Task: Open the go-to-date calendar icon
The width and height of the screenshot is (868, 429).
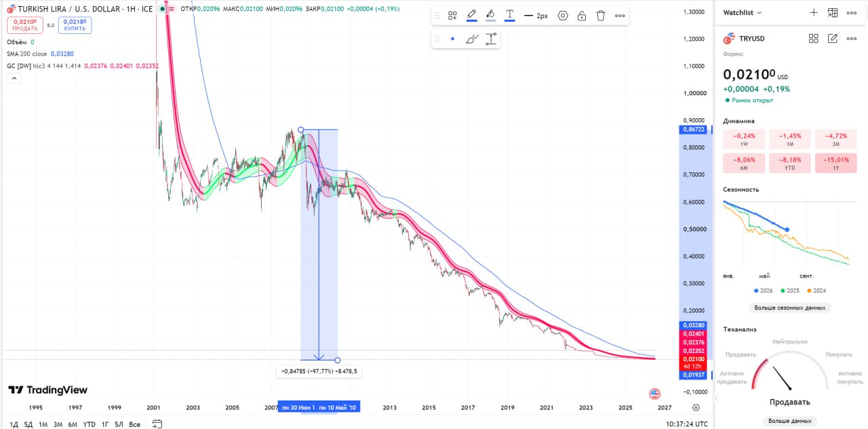Action: pos(157,424)
